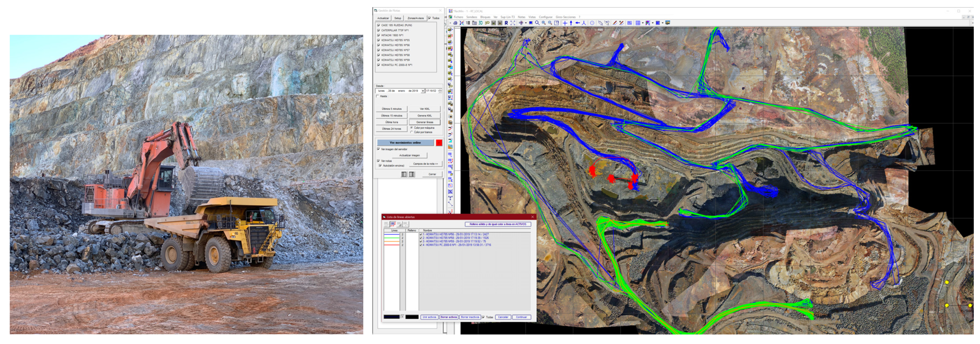
Task: Toggle the Todos checkbox in fleet panel
Action: tap(429, 18)
